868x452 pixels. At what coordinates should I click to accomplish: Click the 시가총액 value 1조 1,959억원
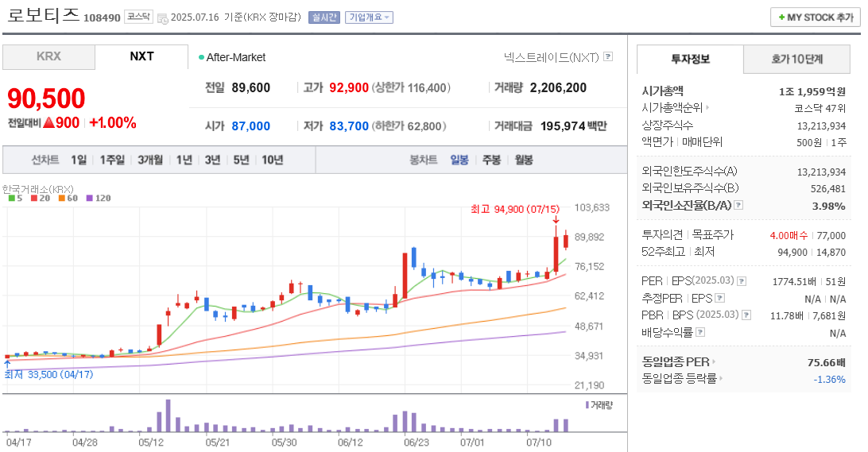(812, 92)
